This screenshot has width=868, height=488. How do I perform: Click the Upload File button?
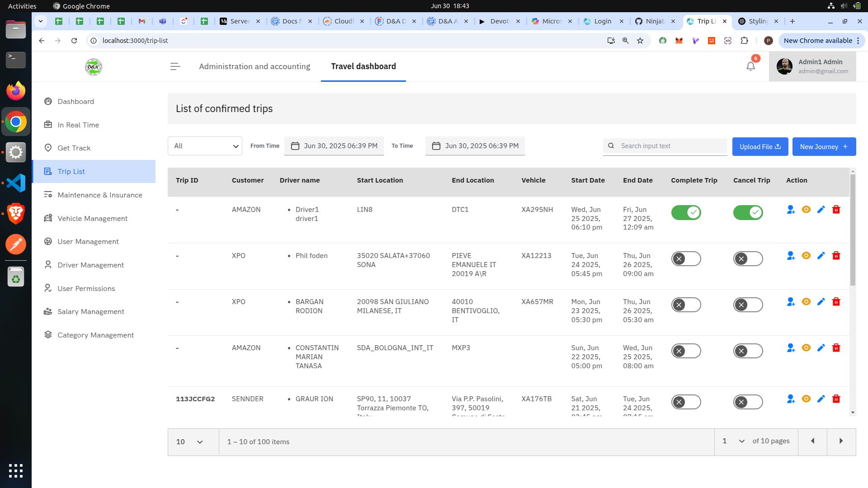(x=760, y=147)
